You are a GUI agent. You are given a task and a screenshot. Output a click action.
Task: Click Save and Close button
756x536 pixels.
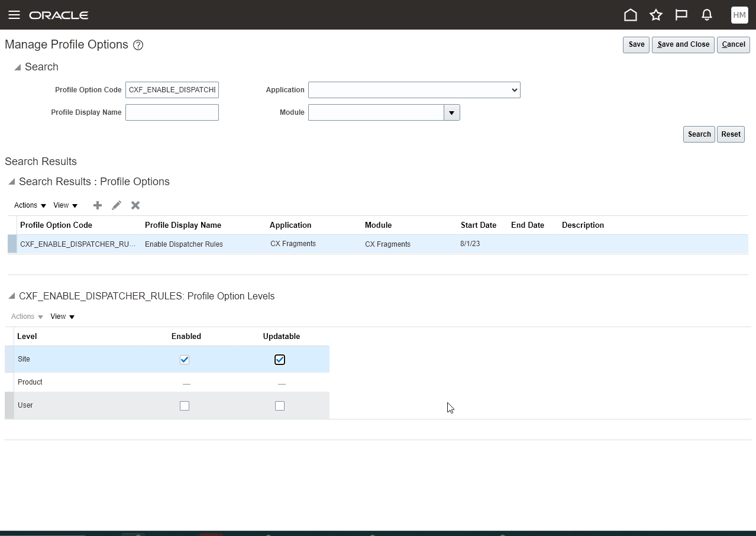point(683,44)
